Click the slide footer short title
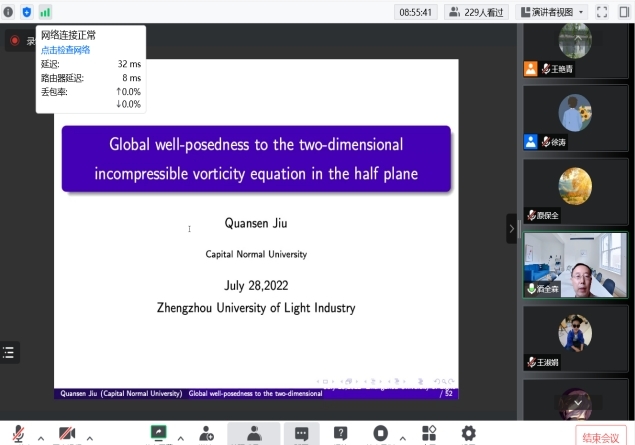The image size is (635, 445). coord(256,394)
